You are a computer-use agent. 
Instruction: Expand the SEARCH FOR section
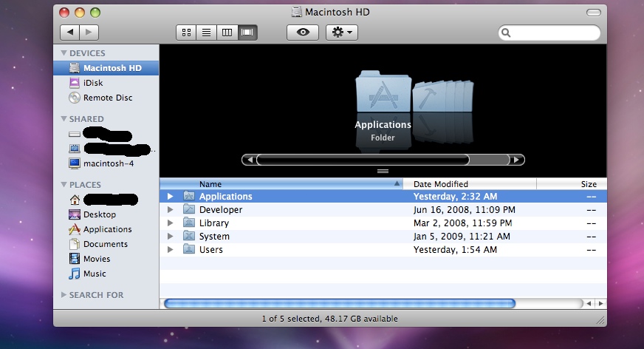pos(64,295)
